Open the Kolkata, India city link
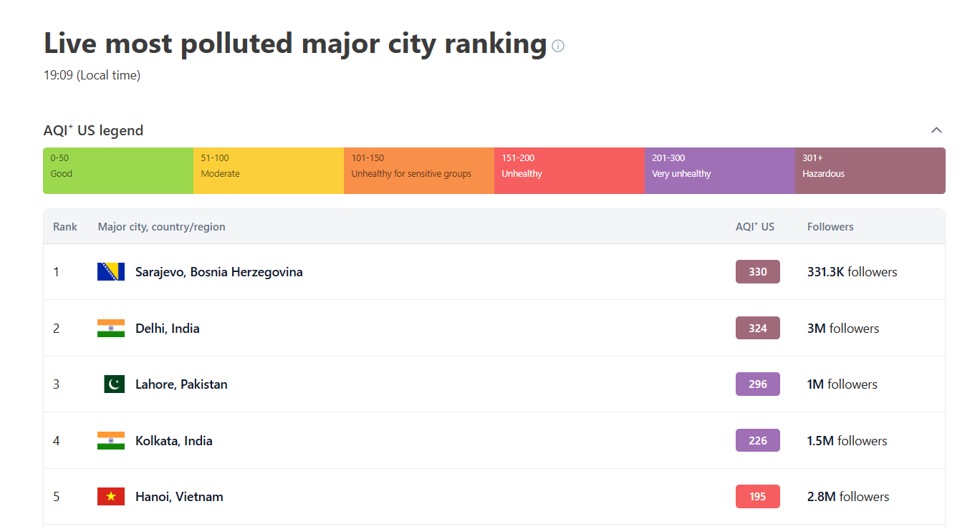Screen dimensions: 980x529 173,441
